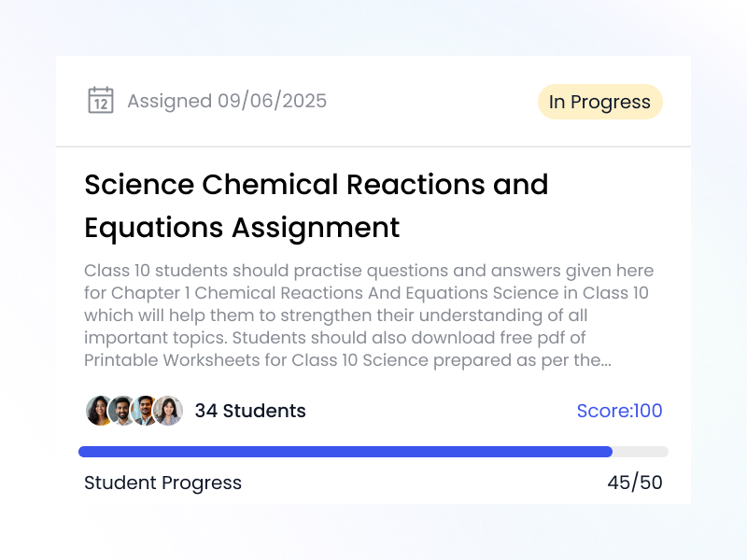Viewport: 747px width, 560px height.
Task: Click the Score:100 blue link
Action: (x=620, y=411)
